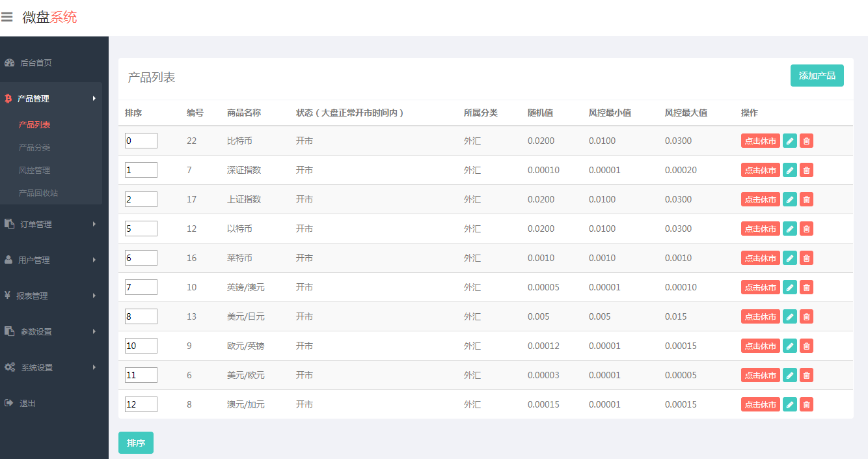Click 点击休市 for 莱特币

(x=760, y=258)
